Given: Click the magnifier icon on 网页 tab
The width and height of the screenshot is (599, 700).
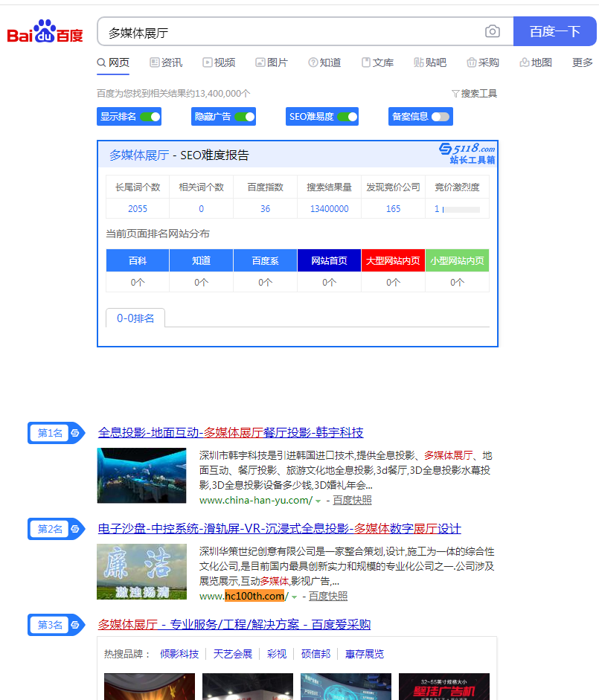Looking at the screenshot, I should 101,62.
